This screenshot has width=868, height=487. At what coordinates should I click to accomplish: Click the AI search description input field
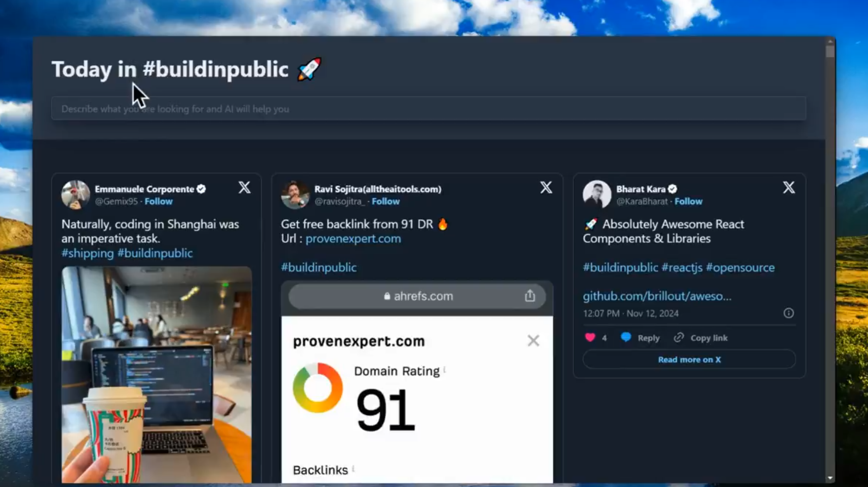pos(429,108)
